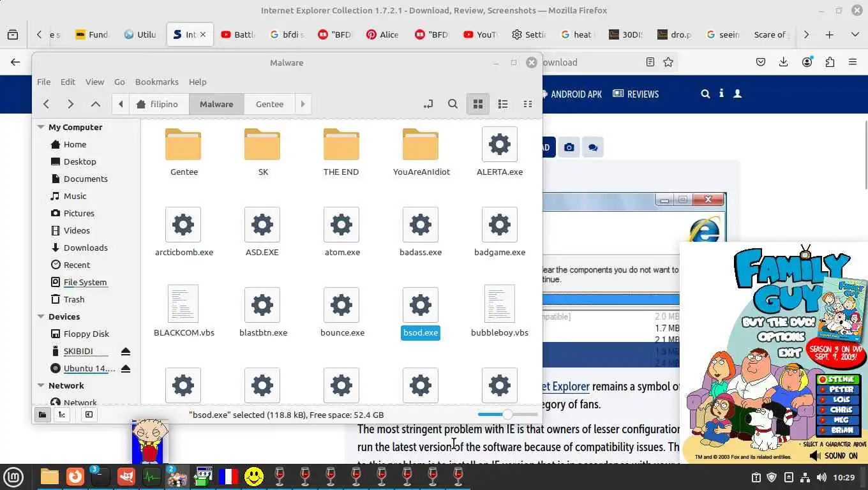Select arcticbomb.exe executable icon

pyautogui.click(x=183, y=225)
